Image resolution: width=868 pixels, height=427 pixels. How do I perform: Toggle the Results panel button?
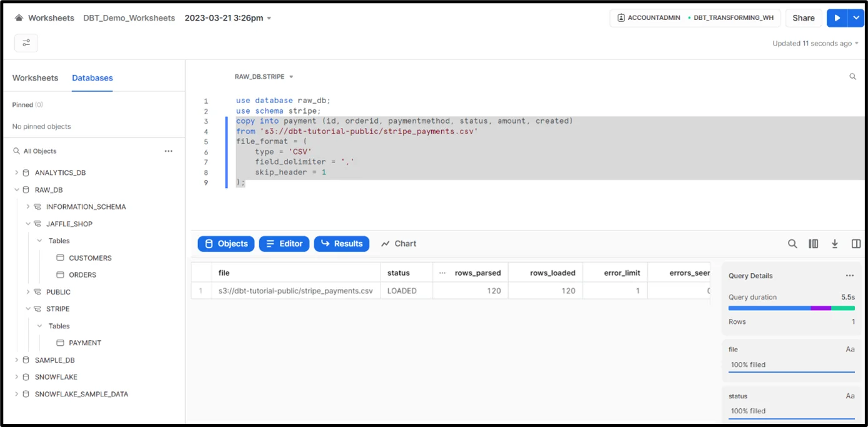pyautogui.click(x=341, y=244)
